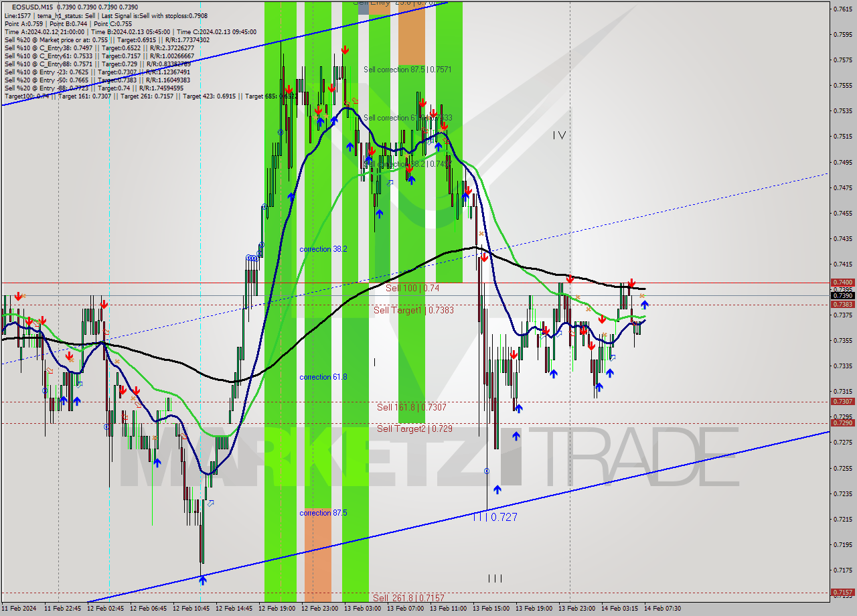Click the 'Sell correction 38.2' label

[x=407, y=164]
